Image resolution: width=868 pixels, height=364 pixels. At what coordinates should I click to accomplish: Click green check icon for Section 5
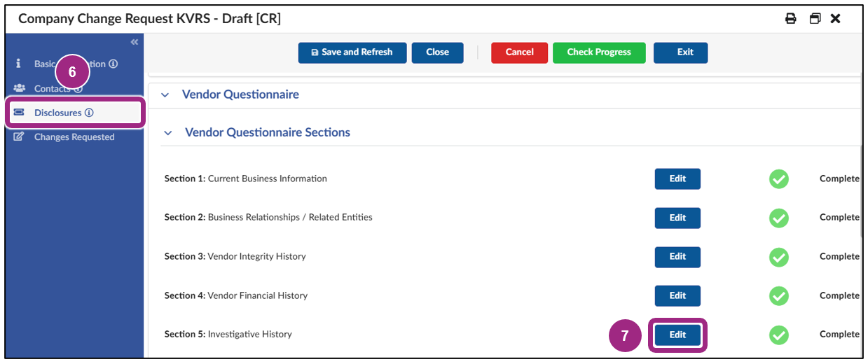coord(778,335)
